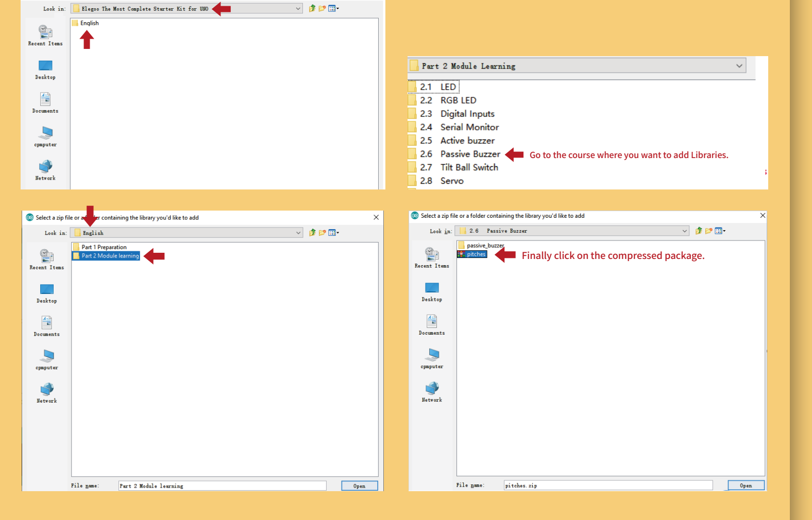This screenshot has height=520, width=812.
Task: Click Recent Items in the English look-in dialog
Action: click(x=47, y=259)
